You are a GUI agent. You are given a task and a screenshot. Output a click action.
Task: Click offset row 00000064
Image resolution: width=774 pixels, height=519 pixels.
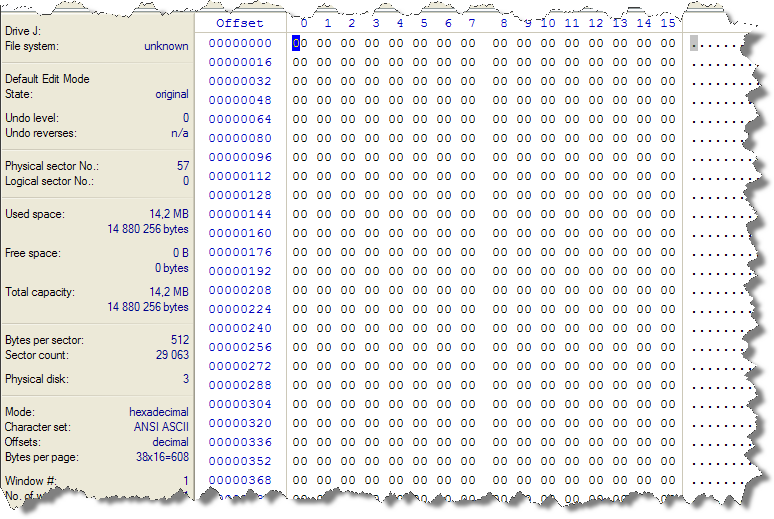(x=240, y=119)
